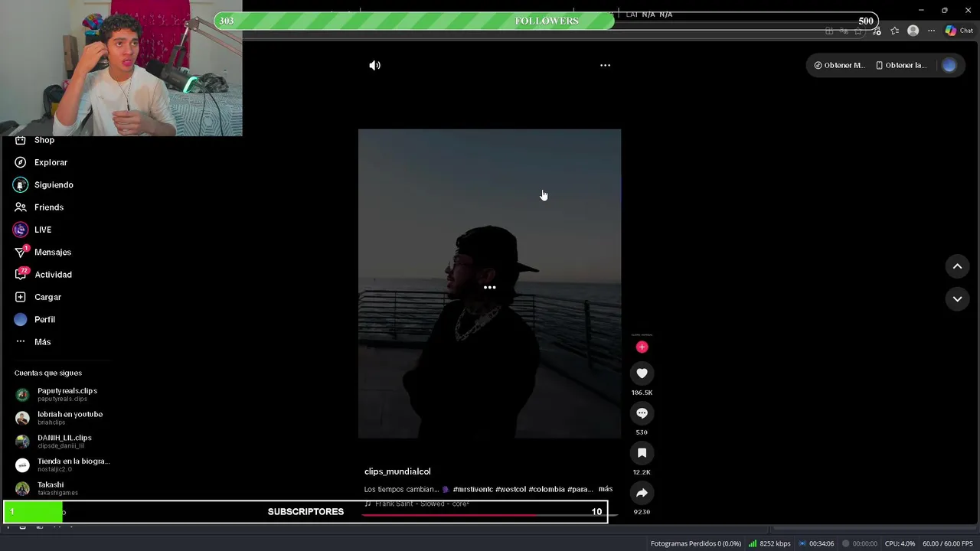Save the video with the bookmark icon
Viewport: 980px width, 551px height.
click(x=642, y=453)
